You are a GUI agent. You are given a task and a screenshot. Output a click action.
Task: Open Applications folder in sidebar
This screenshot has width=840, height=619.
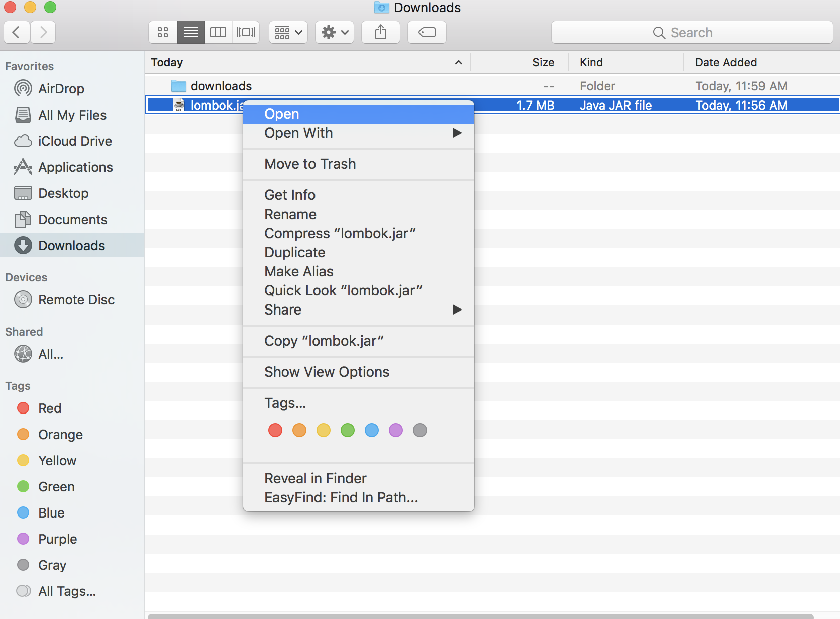click(75, 167)
